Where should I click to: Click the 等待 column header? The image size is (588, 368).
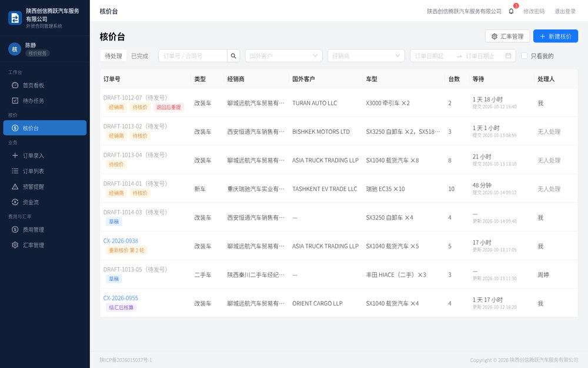pyautogui.click(x=478, y=79)
